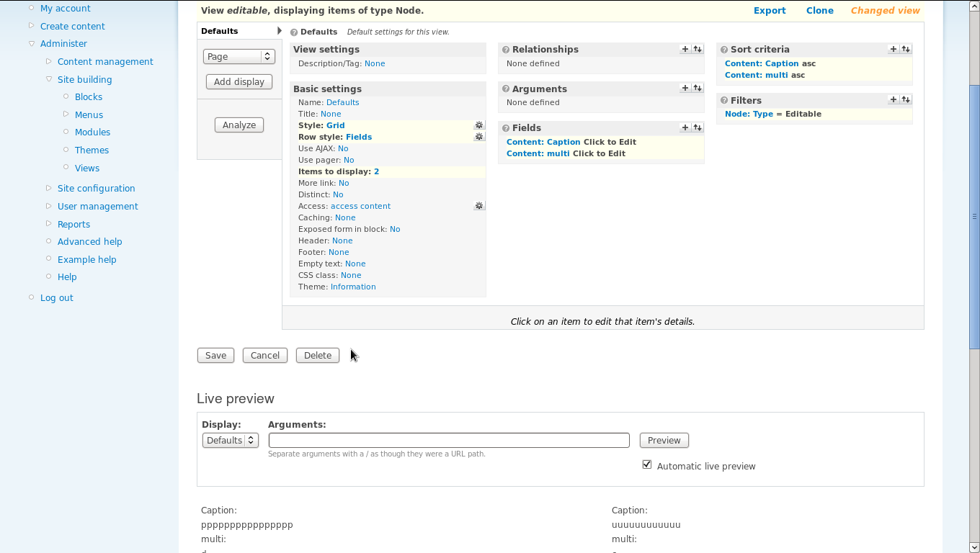The width and height of the screenshot is (980, 553).
Task: Rearrange the Filters using arrows icon
Action: (906, 99)
